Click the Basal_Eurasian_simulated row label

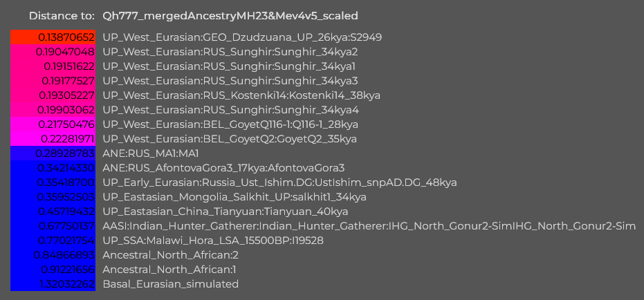170,283
